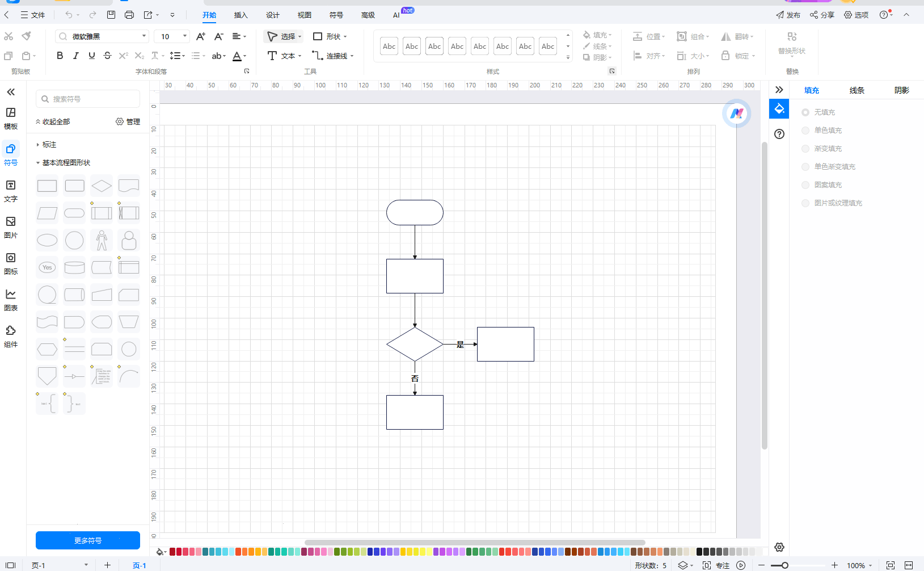Increase font size with A+ icon
924x571 pixels.
[x=200, y=36]
